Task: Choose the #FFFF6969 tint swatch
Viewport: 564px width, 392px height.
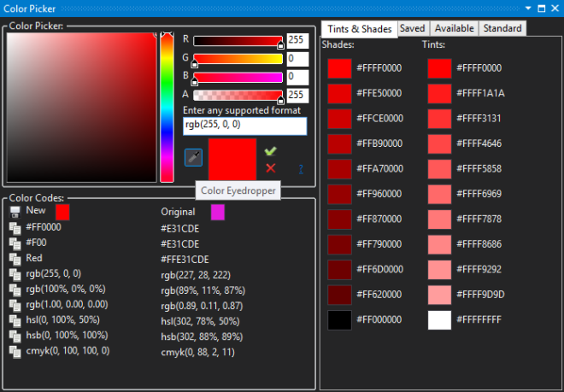Action: click(439, 193)
